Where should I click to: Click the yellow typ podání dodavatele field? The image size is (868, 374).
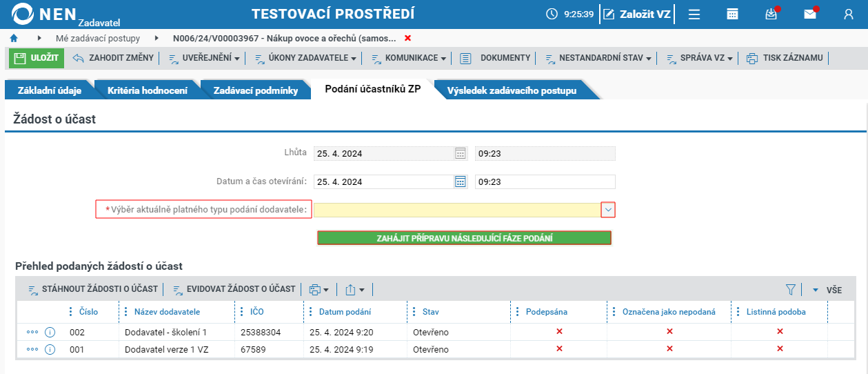coord(457,210)
